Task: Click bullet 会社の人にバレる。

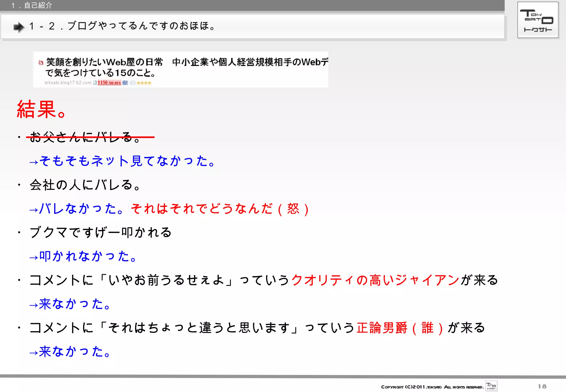Action: click(86, 185)
